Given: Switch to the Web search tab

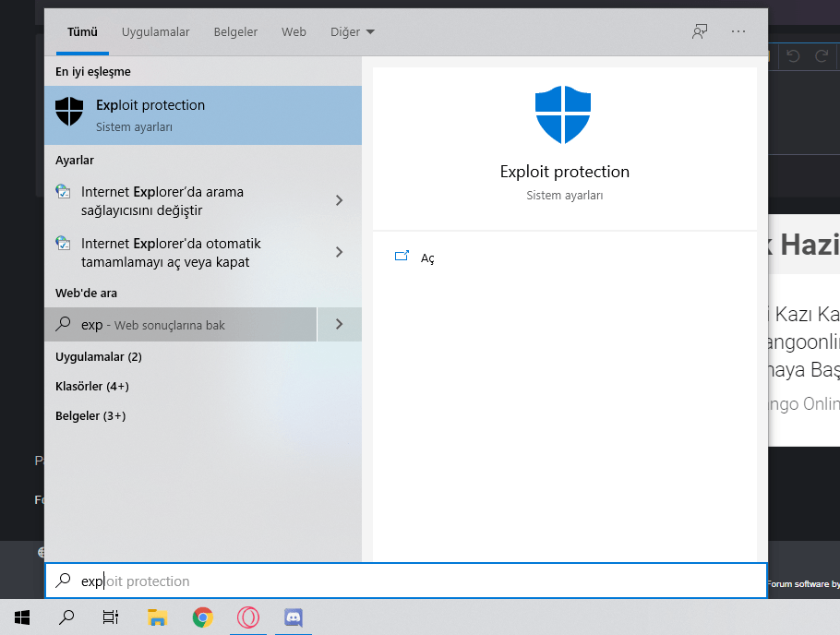Looking at the screenshot, I should pos(294,32).
